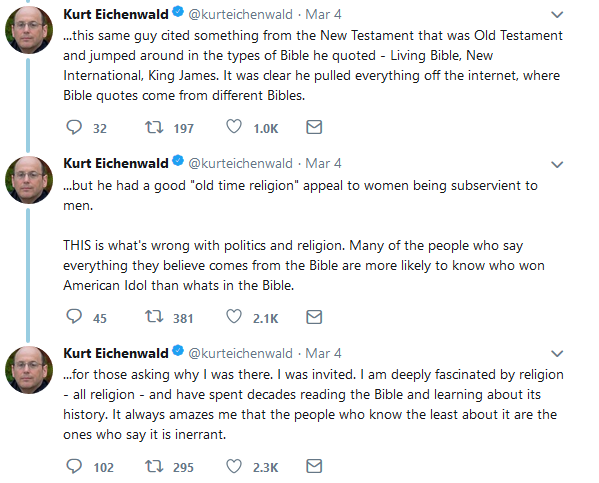Expand chevron menu on old time religion tweet
The width and height of the screenshot is (599, 483).
pyautogui.click(x=557, y=165)
